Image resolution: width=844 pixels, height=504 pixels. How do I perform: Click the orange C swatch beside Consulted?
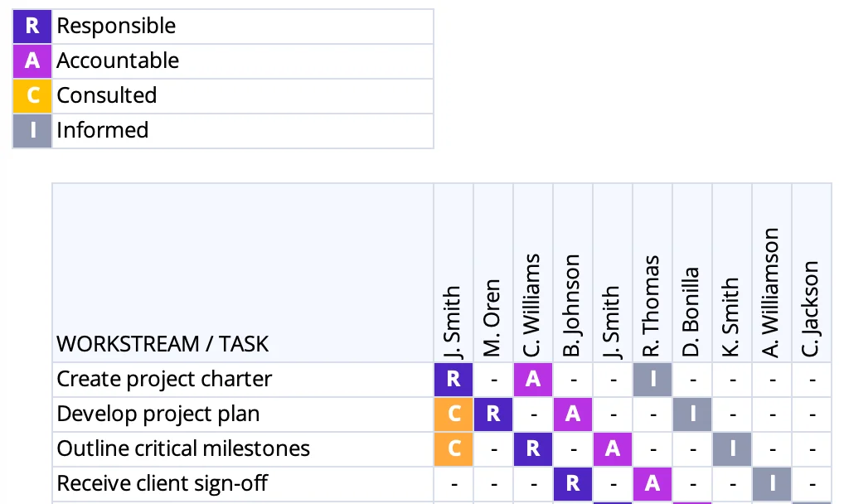click(x=32, y=96)
